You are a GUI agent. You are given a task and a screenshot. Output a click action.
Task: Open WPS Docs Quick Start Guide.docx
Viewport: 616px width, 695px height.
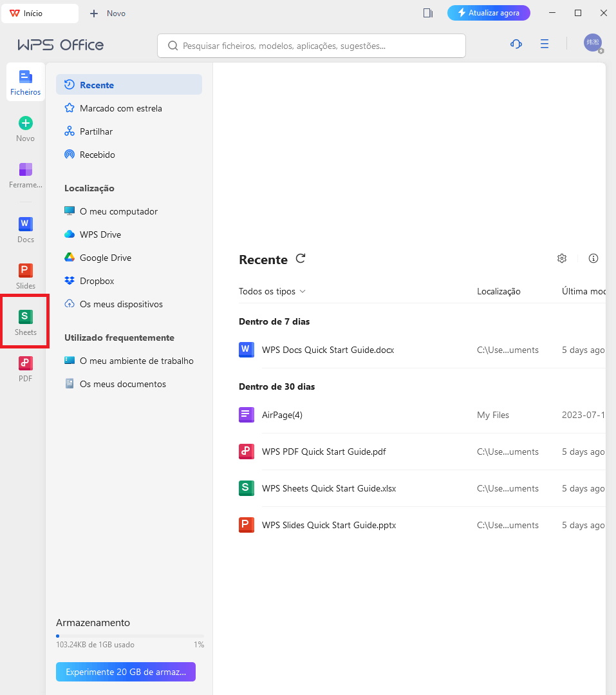point(328,350)
